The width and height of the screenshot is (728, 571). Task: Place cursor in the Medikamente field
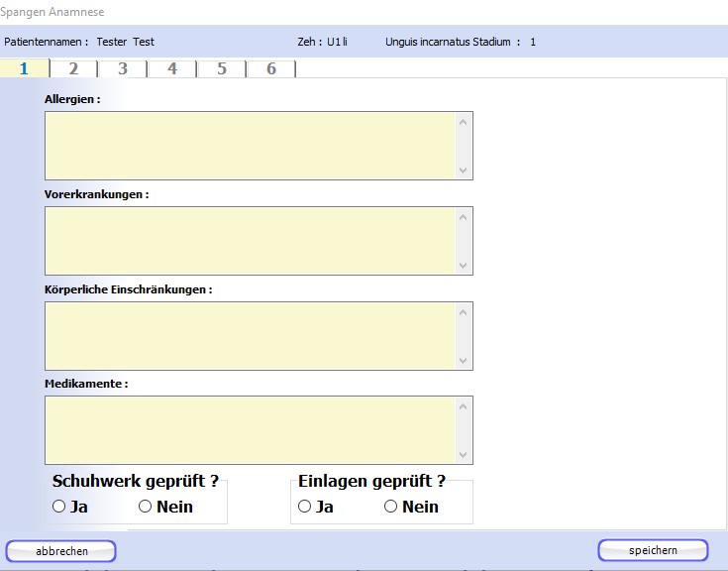[x=250, y=430]
